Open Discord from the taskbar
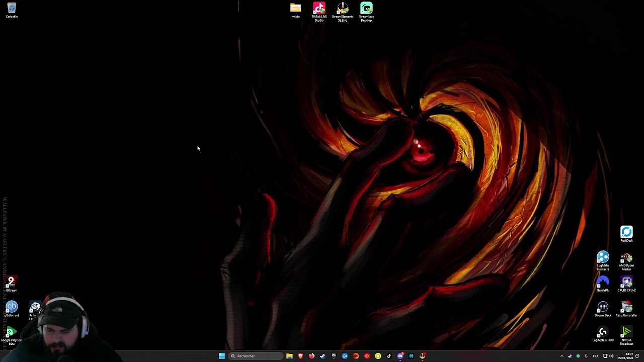This screenshot has height=362, width=644. (x=400, y=356)
